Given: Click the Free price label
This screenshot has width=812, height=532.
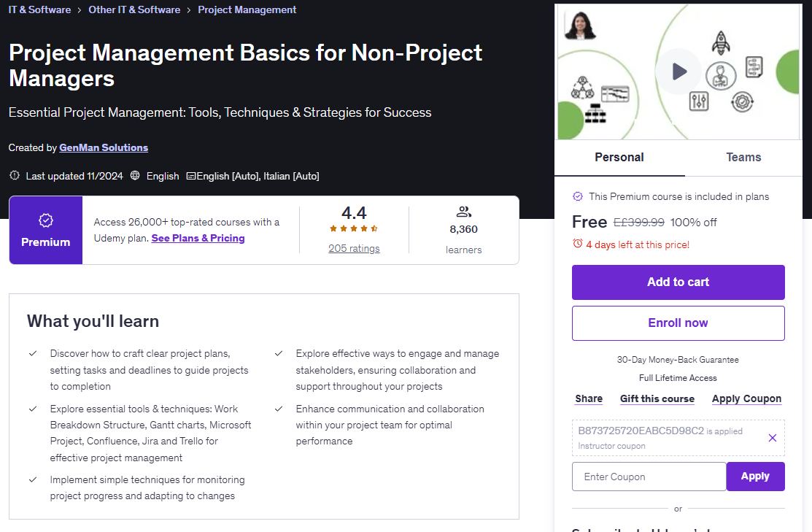Looking at the screenshot, I should (x=589, y=223).
